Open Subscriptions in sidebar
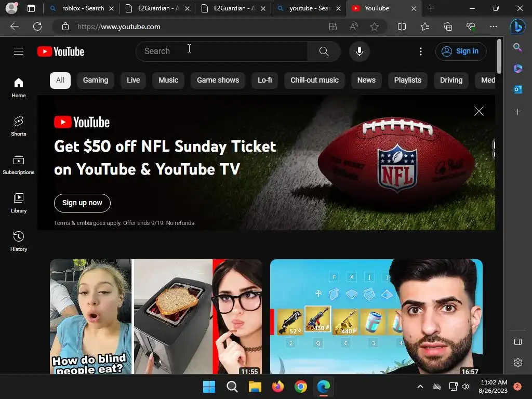 [19, 164]
